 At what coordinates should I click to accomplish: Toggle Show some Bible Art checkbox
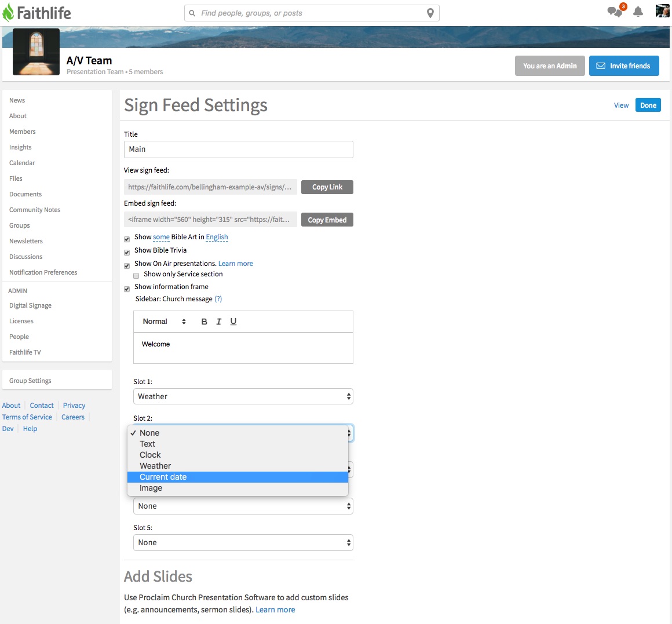coord(127,239)
